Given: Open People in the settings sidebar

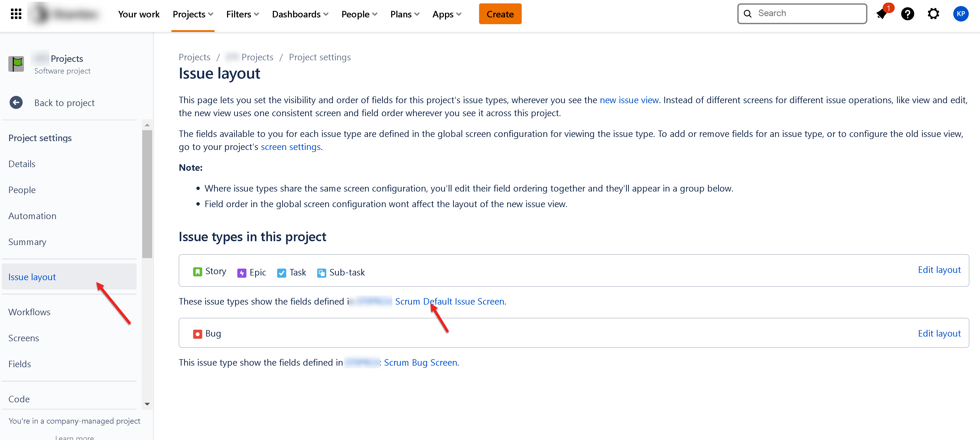Looking at the screenshot, I should 22,190.
